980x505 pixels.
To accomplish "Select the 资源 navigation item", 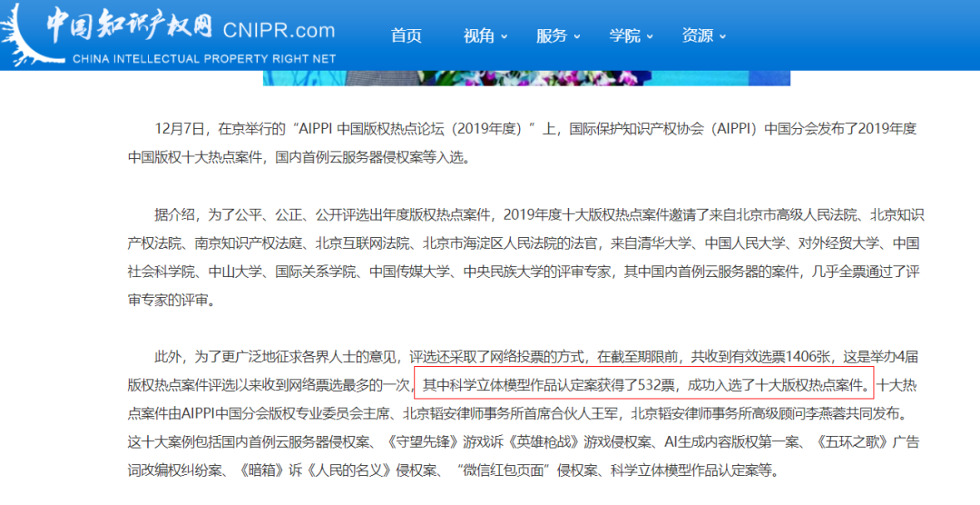I will 697,35.
